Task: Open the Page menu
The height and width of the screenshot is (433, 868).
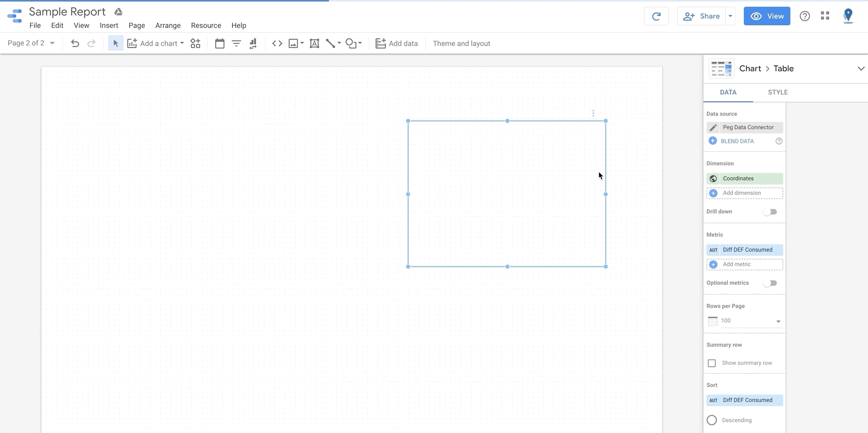Action: pyautogui.click(x=137, y=25)
